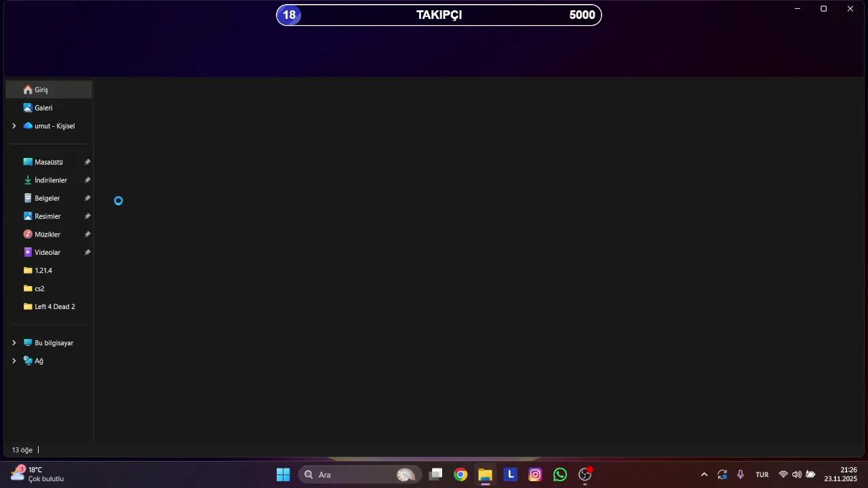The image size is (868, 488).
Task: Open the Windows Start menu
Action: click(x=283, y=474)
